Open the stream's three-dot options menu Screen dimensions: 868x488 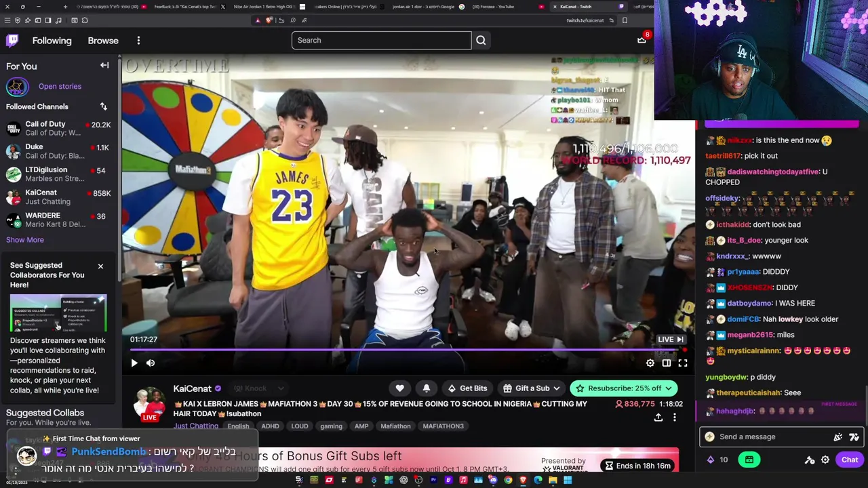pyautogui.click(x=674, y=418)
